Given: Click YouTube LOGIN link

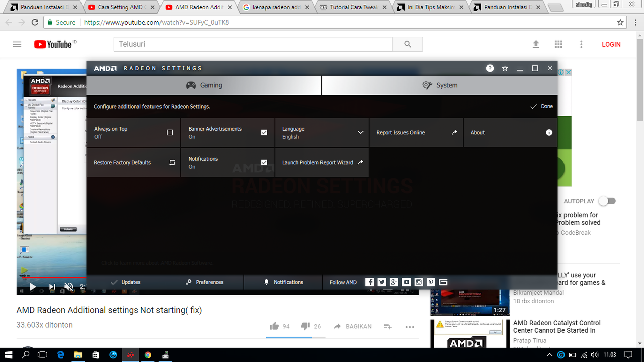Looking at the screenshot, I should point(611,44).
